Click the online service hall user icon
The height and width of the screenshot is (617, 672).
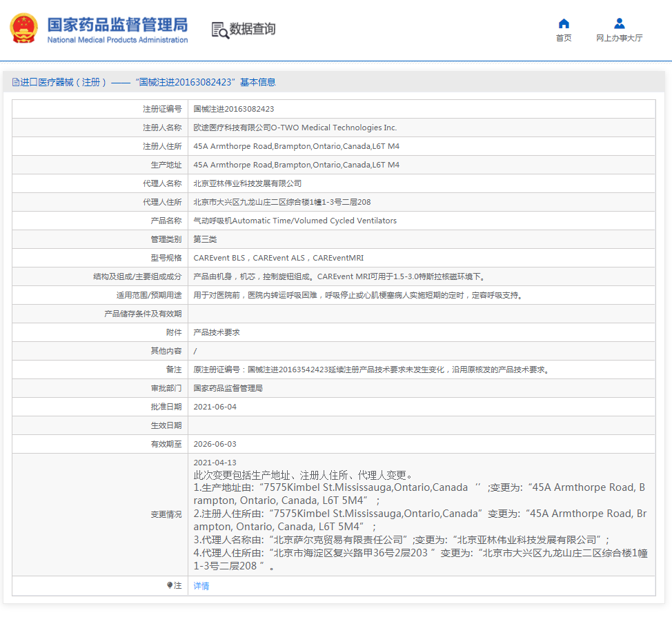[x=619, y=24]
